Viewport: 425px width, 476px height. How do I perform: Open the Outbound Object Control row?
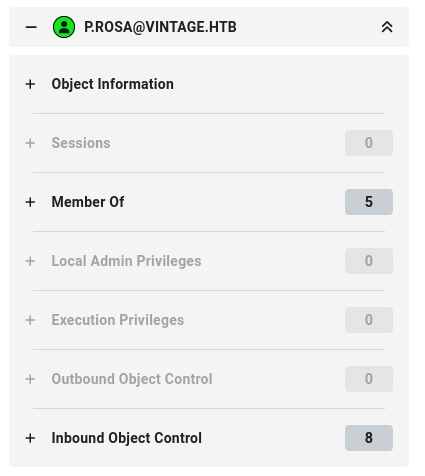(209, 379)
